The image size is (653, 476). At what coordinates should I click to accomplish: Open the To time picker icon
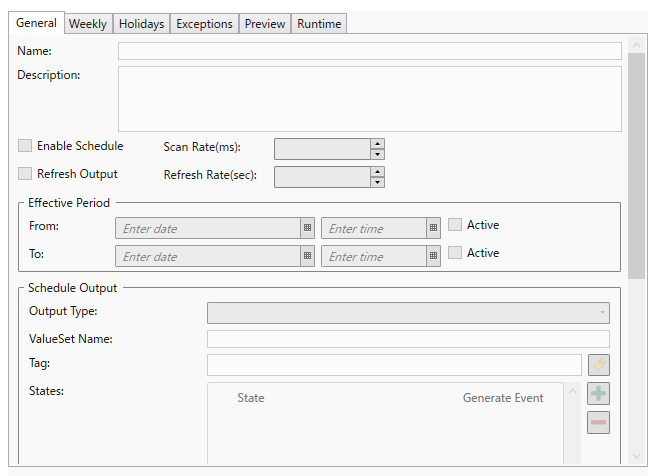433,256
